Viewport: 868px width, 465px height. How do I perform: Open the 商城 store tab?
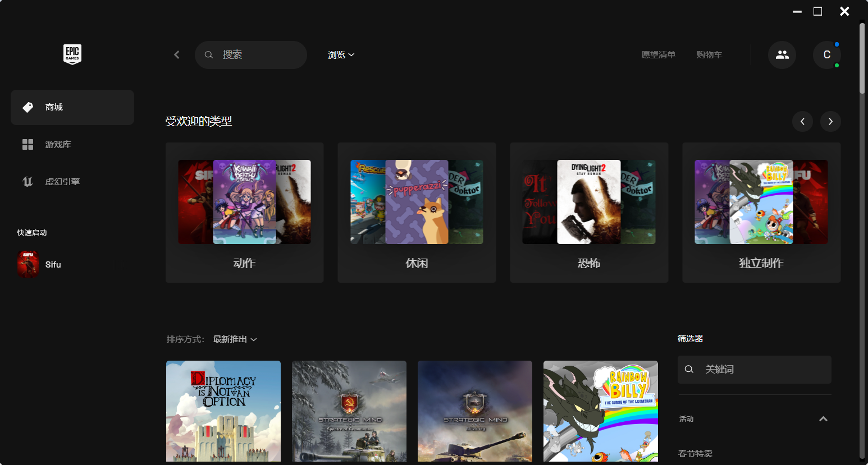pos(72,107)
